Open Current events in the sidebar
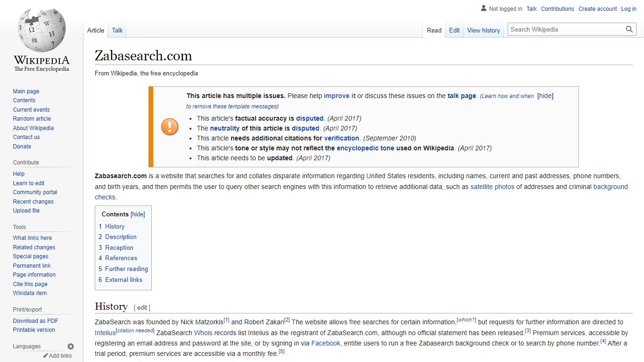The image size is (644, 362). 32,110
